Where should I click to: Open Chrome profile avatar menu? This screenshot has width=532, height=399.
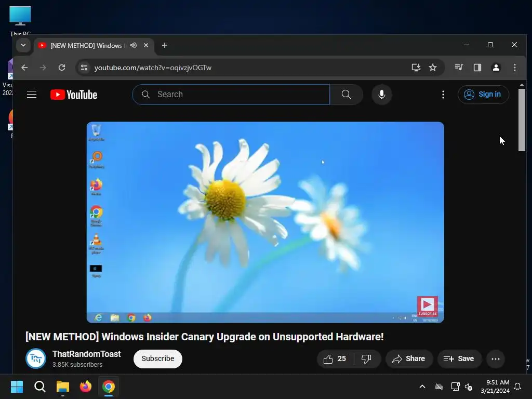click(x=496, y=68)
